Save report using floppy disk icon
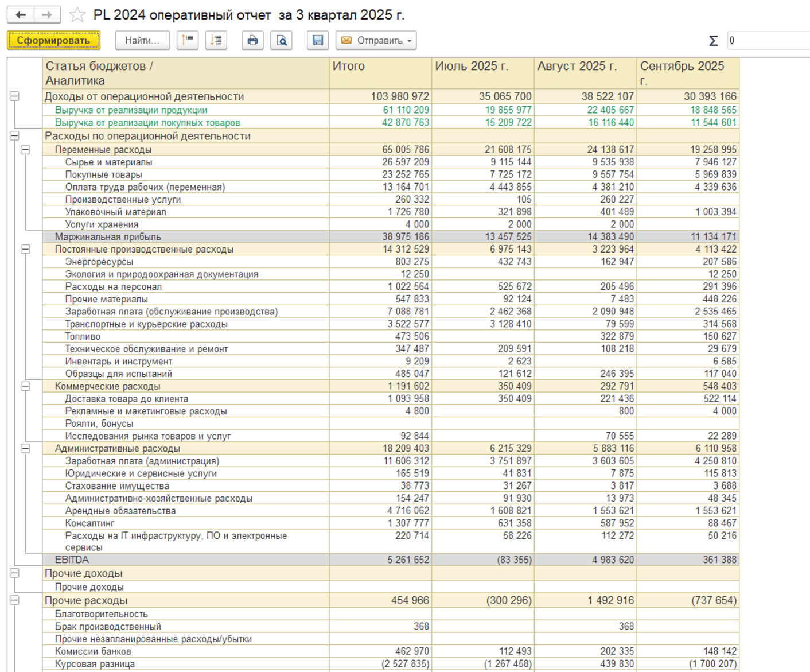 pos(318,40)
